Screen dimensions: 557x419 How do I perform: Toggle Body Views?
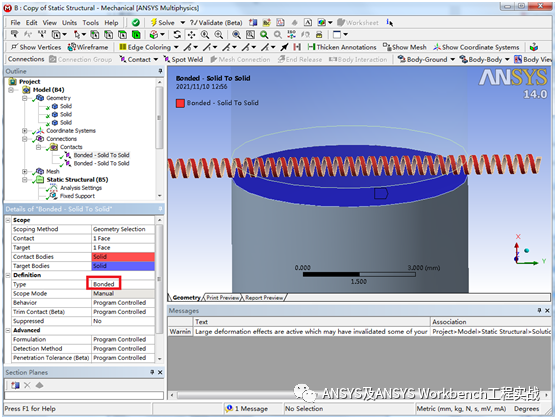click(x=533, y=59)
